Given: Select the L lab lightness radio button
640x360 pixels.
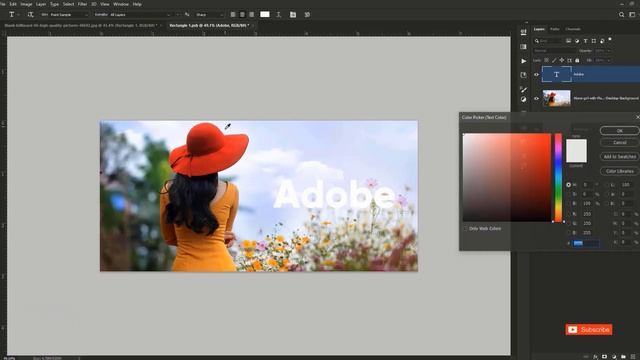Looking at the screenshot, I should point(606,185).
